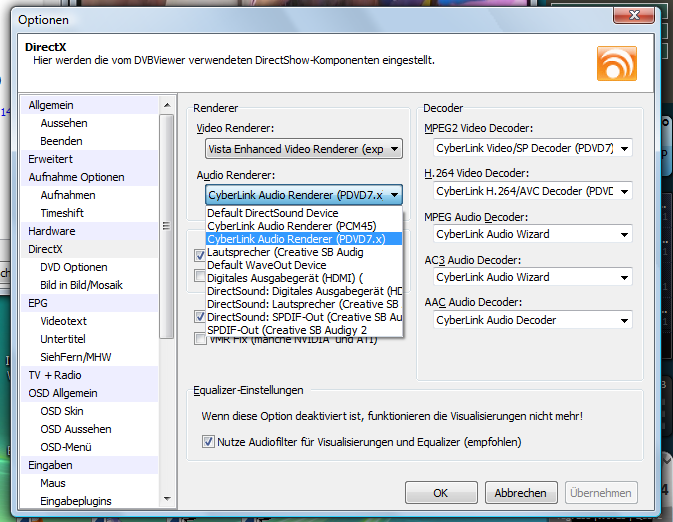Select CyberLink Audio Renderer (PDVD7.x) entry
The height and width of the screenshot is (522, 673).
point(304,239)
